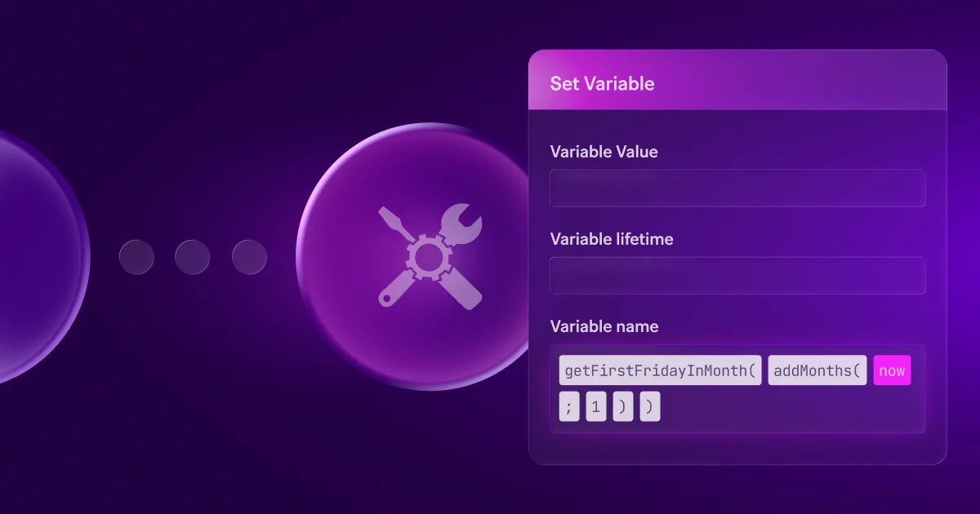Click the Variable name label
Viewport: 980px width, 514px height.
click(x=604, y=326)
